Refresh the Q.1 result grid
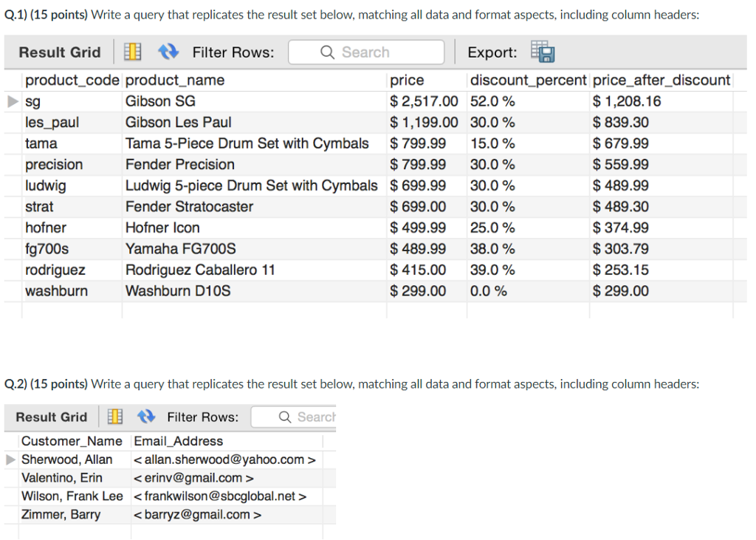 (168, 52)
